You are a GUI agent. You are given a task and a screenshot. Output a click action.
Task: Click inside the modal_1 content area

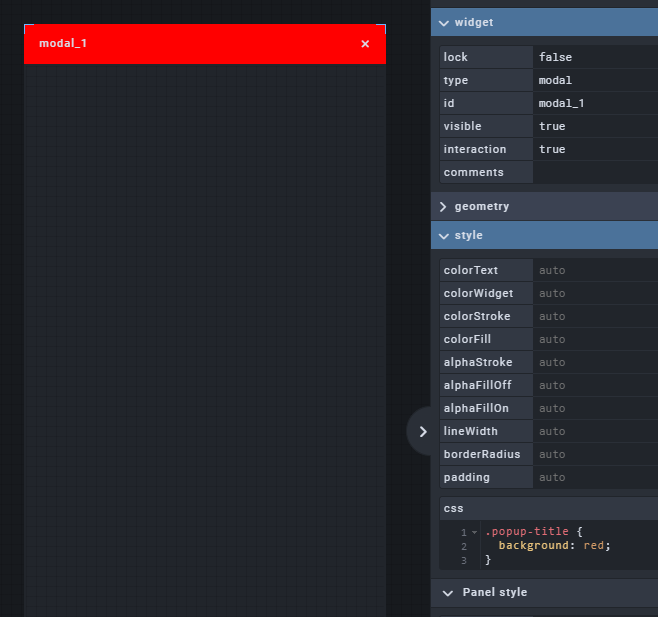205,340
